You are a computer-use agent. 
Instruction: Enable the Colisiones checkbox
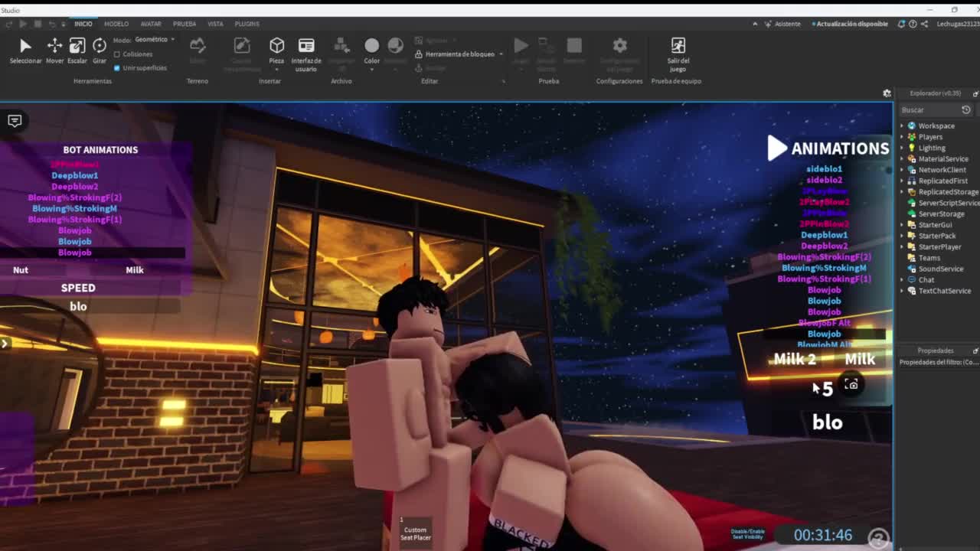[x=117, y=54]
